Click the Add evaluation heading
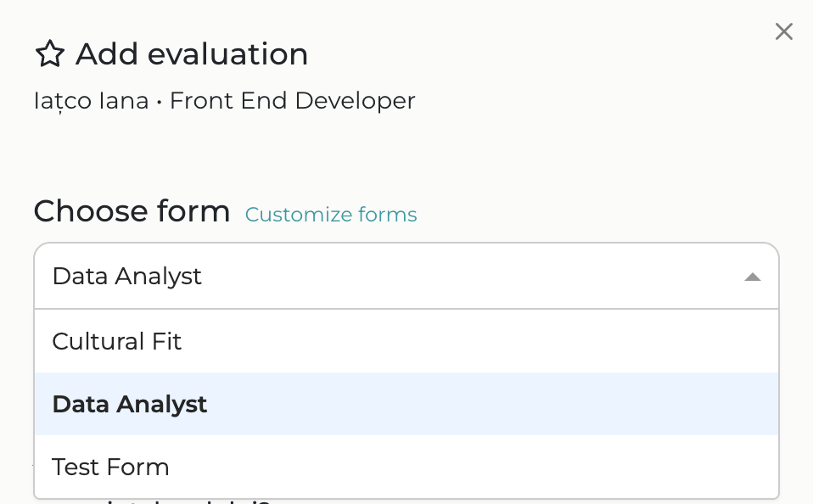 coord(191,54)
